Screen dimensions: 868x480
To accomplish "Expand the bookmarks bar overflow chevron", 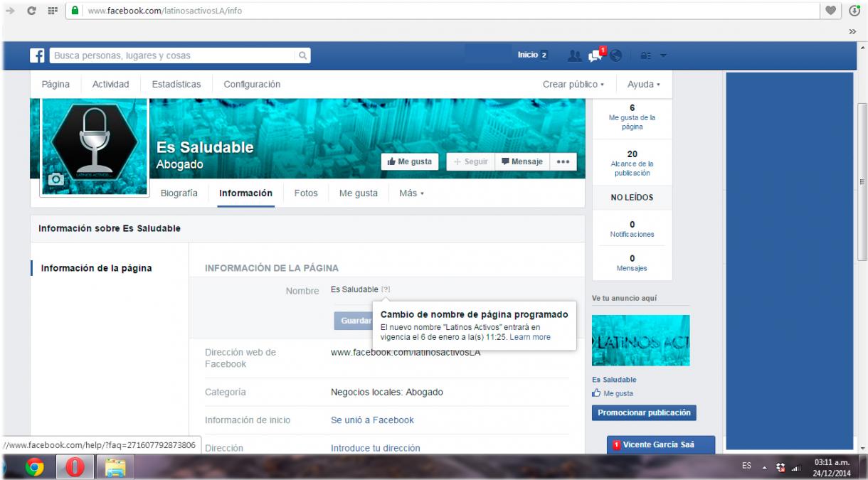I will coord(852,31).
